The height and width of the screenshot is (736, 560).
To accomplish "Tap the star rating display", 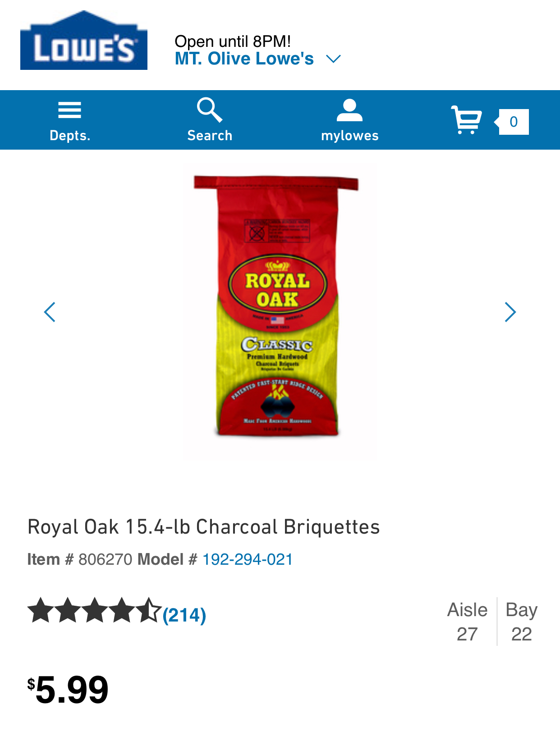I will (94, 610).
